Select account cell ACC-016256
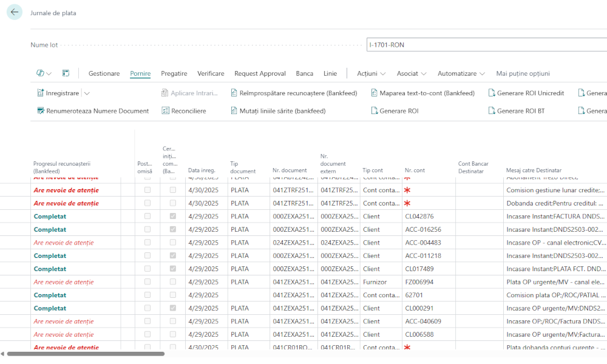Viewport: 607px width, 364px height. click(x=423, y=229)
